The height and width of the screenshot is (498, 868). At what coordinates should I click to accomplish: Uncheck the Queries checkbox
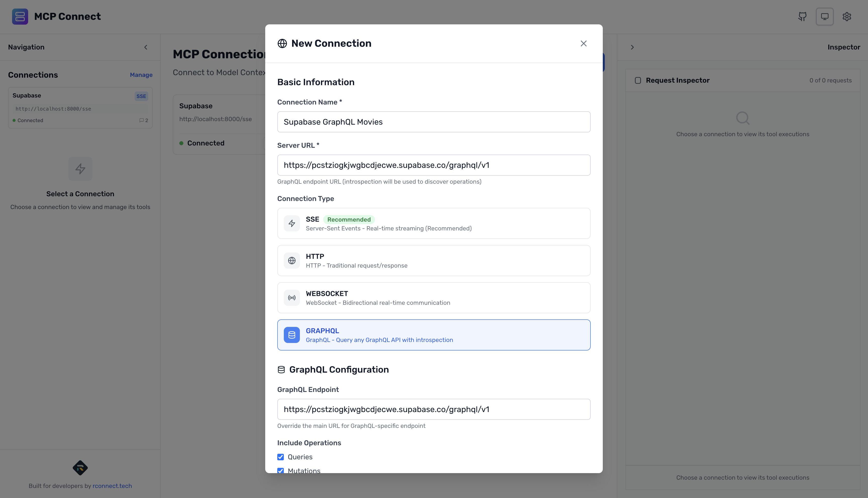[x=281, y=457]
